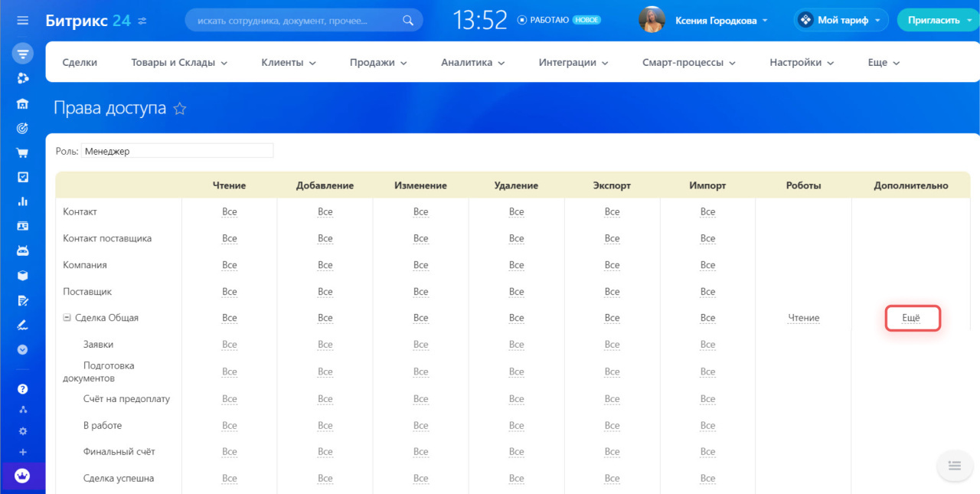Focus the employee and document search field

coord(303,21)
